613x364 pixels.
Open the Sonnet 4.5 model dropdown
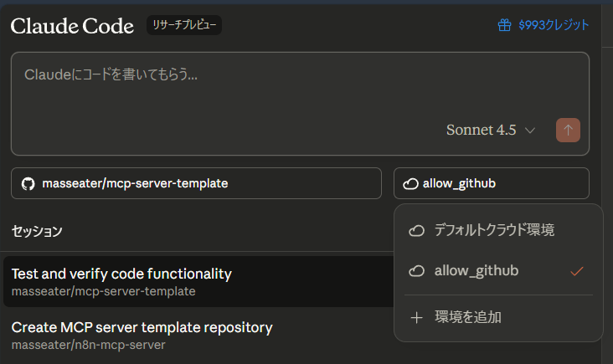click(490, 130)
